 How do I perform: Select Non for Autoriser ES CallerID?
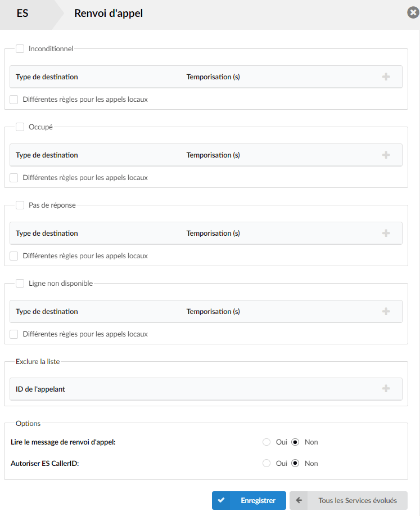295,463
